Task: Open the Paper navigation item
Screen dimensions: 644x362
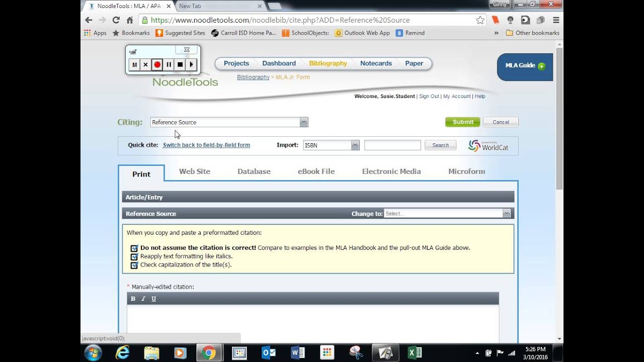Action: [415, 63]
